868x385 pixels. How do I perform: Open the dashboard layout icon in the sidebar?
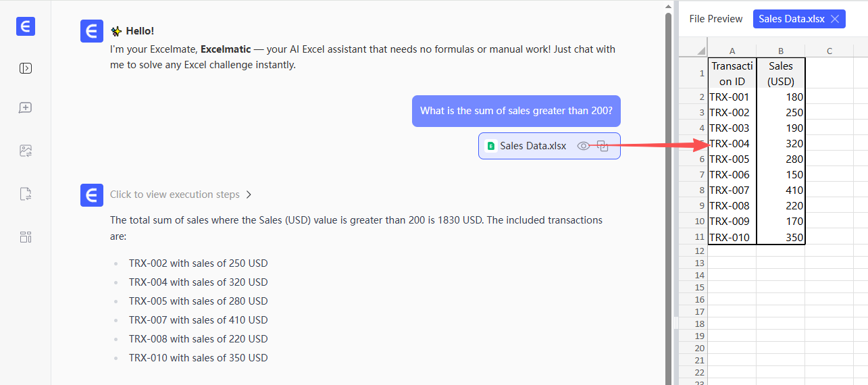pos(26,237)
